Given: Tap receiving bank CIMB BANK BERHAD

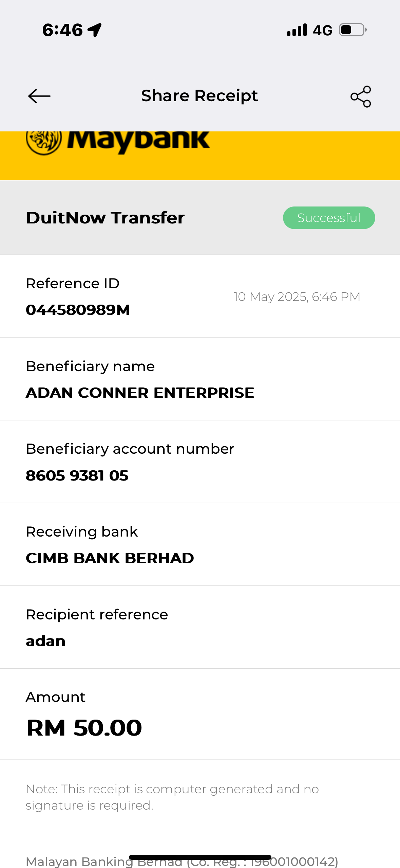Looking at the screenshot, I should (110, 558).
